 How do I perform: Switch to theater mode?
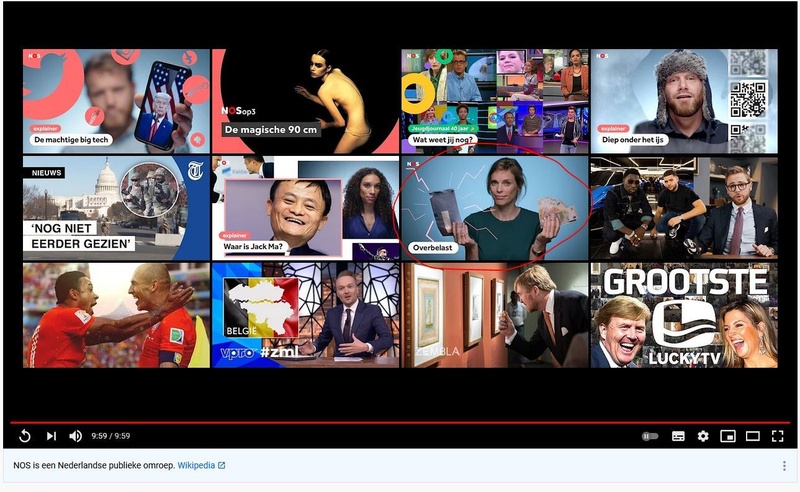pos(753,436)
